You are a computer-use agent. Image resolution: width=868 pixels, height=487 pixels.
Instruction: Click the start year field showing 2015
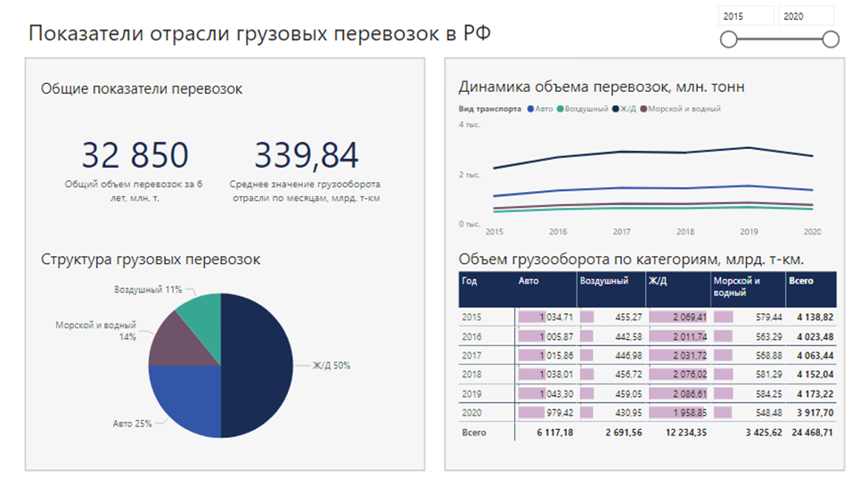(746, 16)
